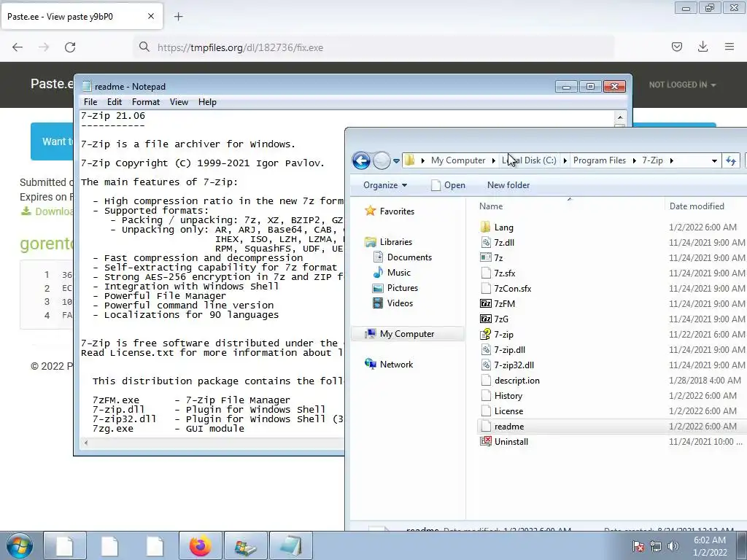Close the Paste.ee browser tab
Image resolution: width=747 pixels, height=560 pixels.
150,16
